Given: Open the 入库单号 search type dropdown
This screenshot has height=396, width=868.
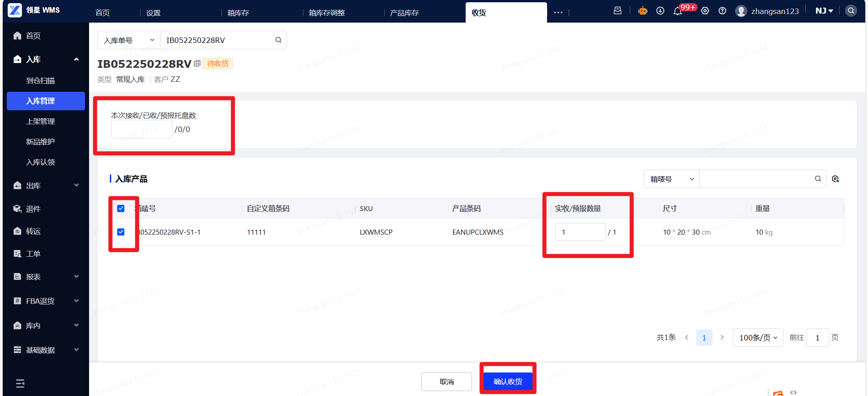Looking at the screenshot, I should 129,40.
